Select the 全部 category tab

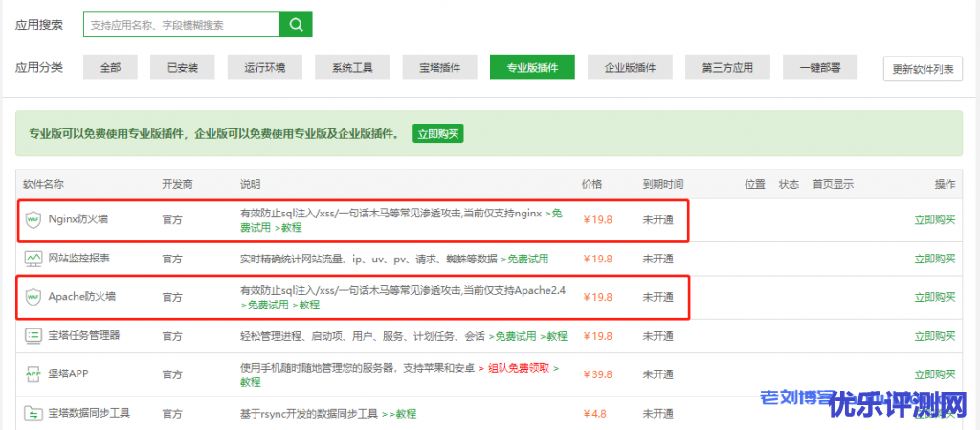pyautogui.click(x=110, y=67)
